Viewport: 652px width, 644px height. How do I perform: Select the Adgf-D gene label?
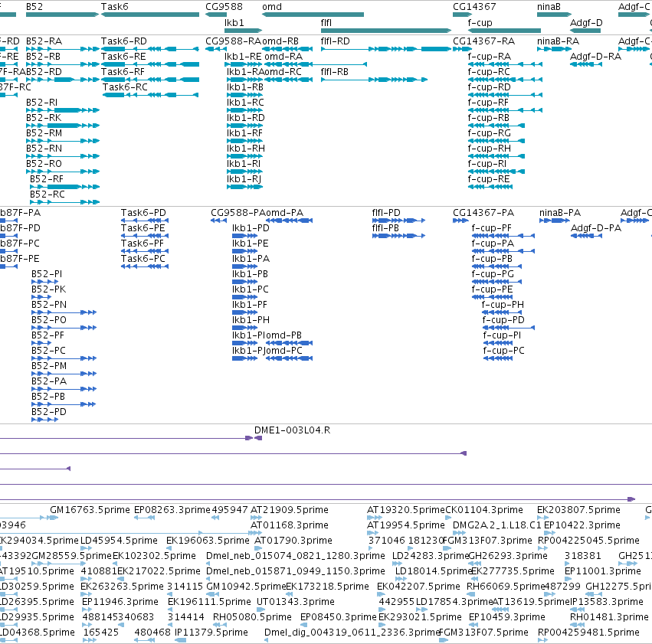pos(586,23)
